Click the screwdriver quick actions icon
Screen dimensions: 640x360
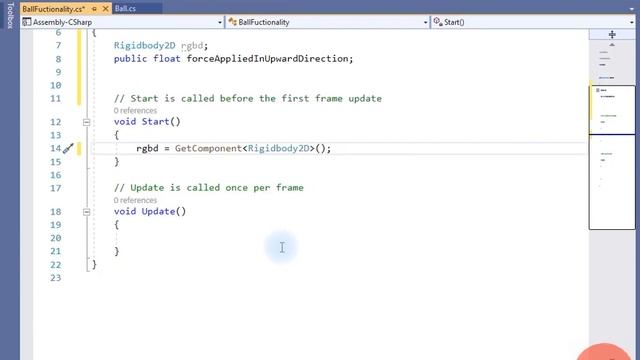pyautogui.click(x=68, y=148)
